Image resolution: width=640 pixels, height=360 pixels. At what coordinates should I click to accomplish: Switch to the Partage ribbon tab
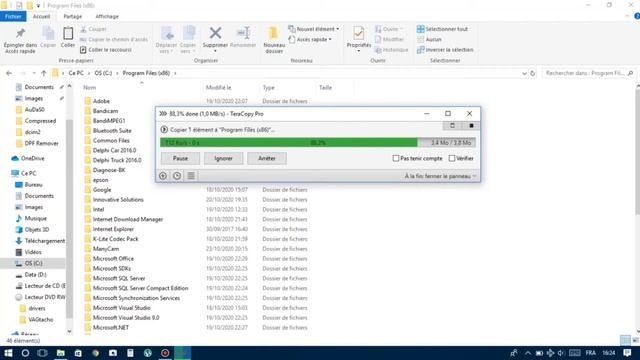73,16
